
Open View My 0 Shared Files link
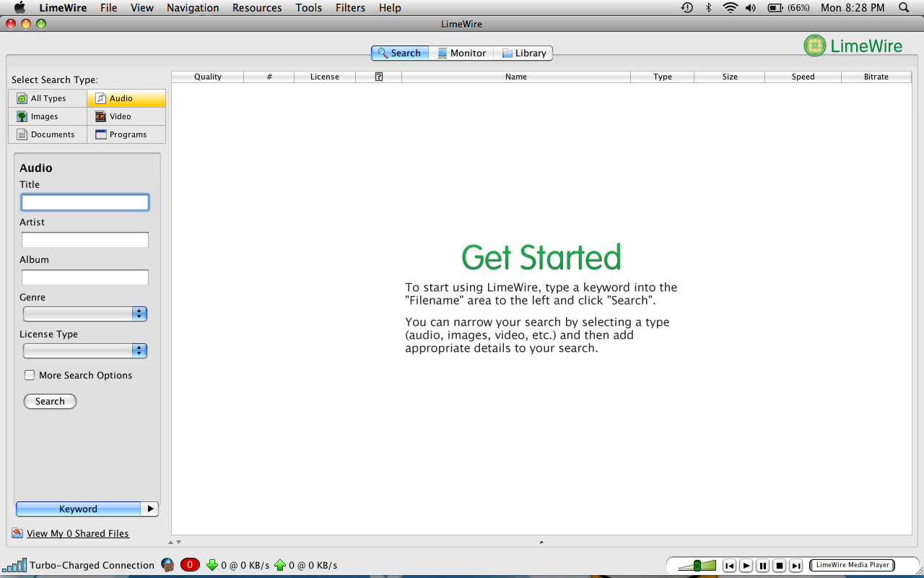point(78,533)
